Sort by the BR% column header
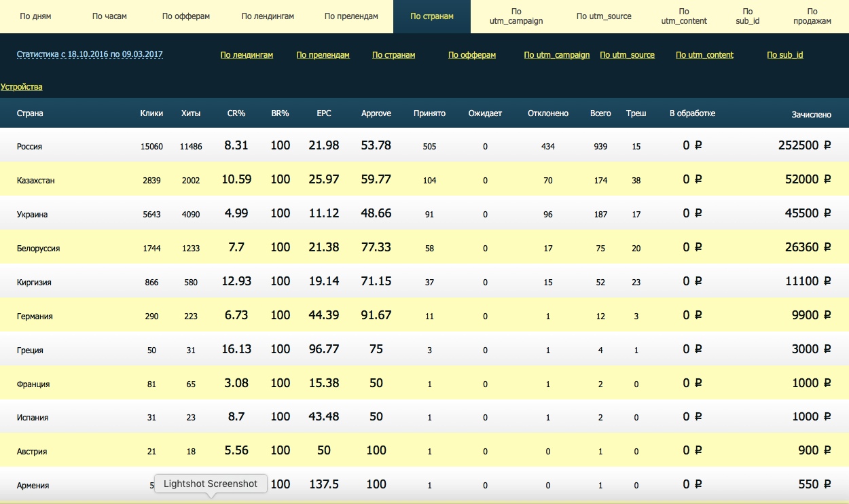The width and height of the screenshot is (849, 504). (280, 113)
